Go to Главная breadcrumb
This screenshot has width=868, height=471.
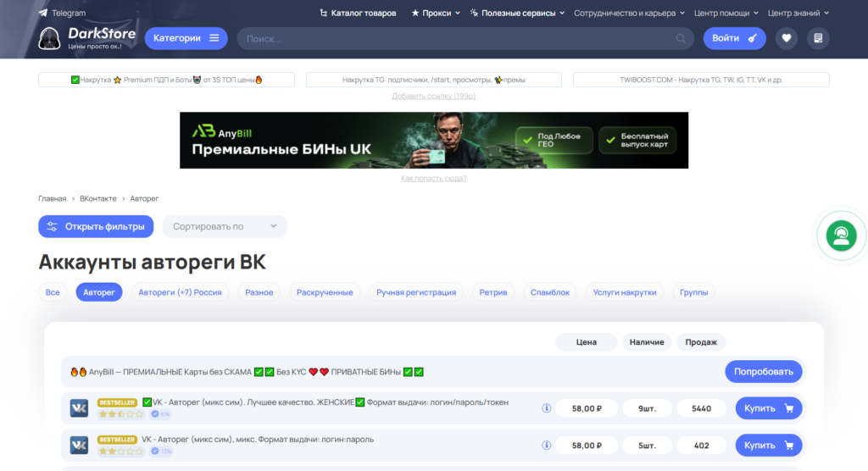point(52,199)
